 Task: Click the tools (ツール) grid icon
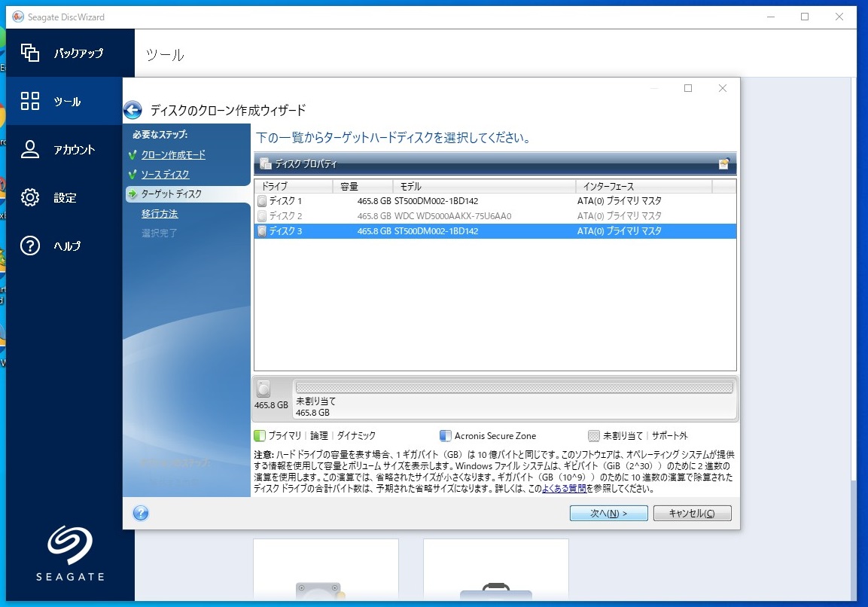[30, 101]
